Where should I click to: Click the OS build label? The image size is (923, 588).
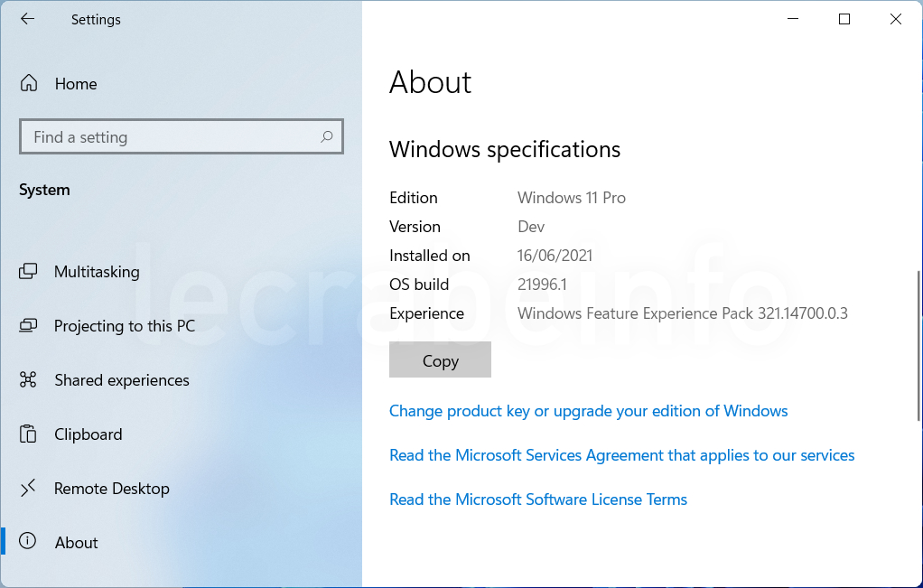419,285
